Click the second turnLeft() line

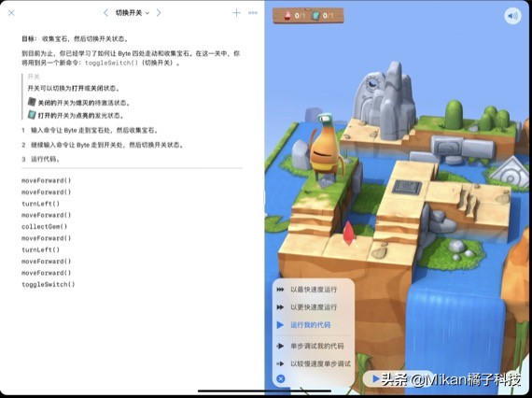coord(40,249)
